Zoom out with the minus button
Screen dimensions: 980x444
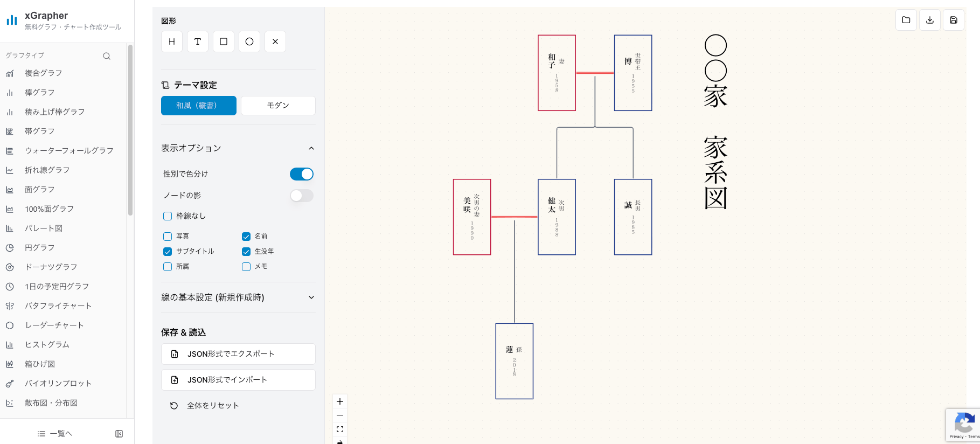tap(340, 415)
